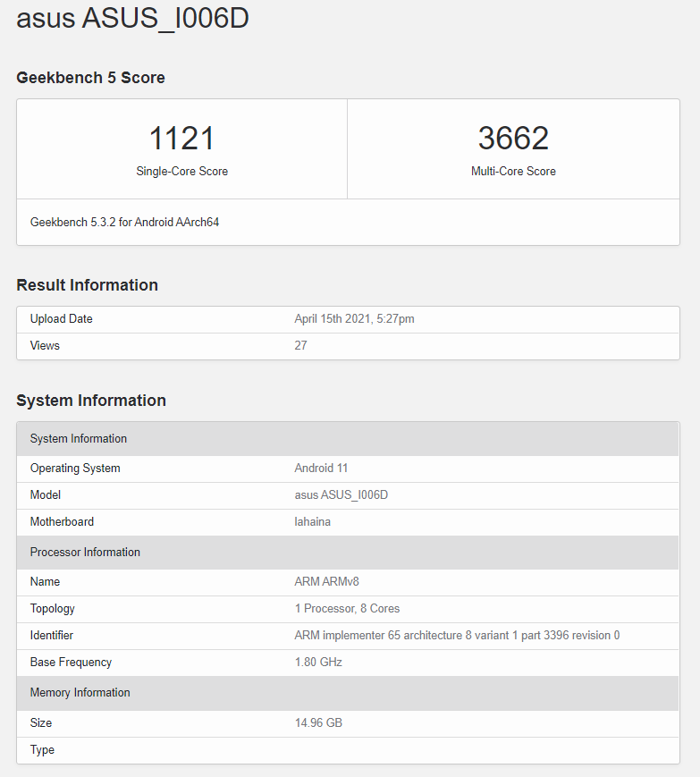Select the processor name 'ARM ARMv8'
700x777 pixels.
pos(326,582)
